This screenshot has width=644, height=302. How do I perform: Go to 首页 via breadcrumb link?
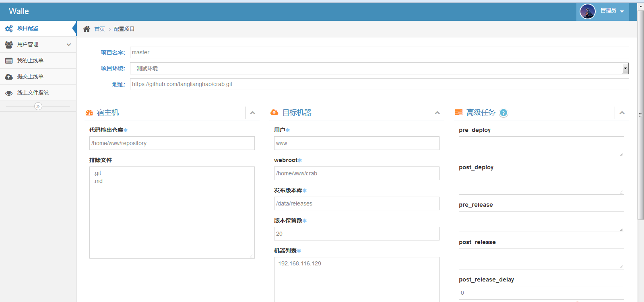pos(99,29)
